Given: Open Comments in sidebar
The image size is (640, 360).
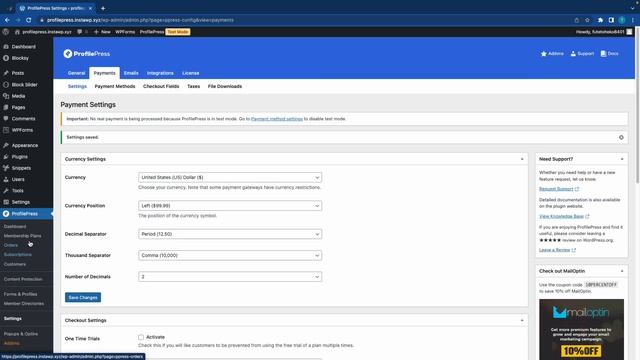Looking at the screenshot, I should click(x=23, y=119).
